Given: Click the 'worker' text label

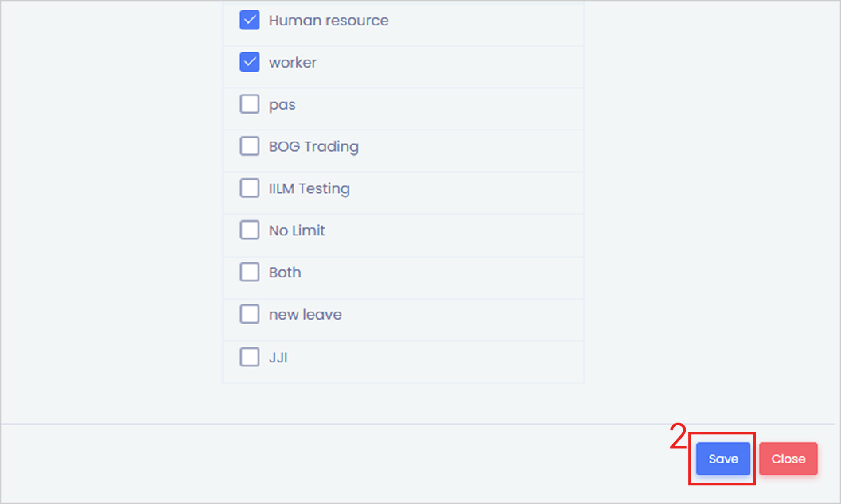Looking at the screenshot, I should click(293, 63).
